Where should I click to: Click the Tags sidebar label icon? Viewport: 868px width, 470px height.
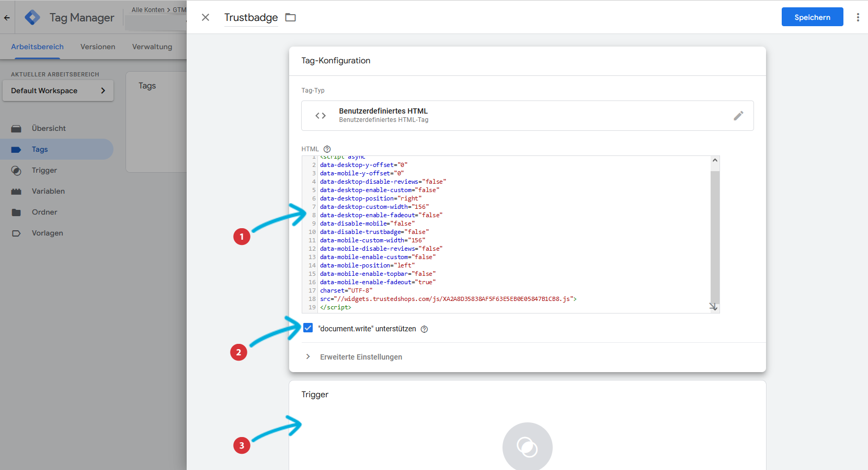pos(16,150)
